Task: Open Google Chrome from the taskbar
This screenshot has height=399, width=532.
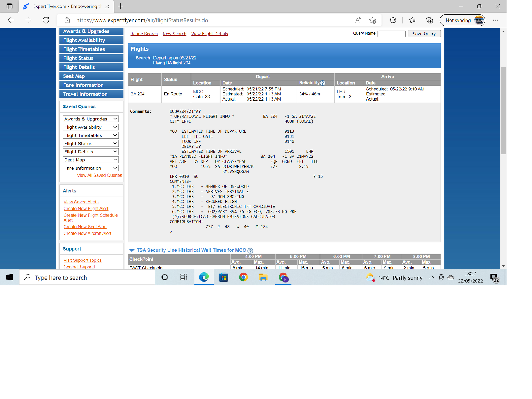Action: coord(243,277)
